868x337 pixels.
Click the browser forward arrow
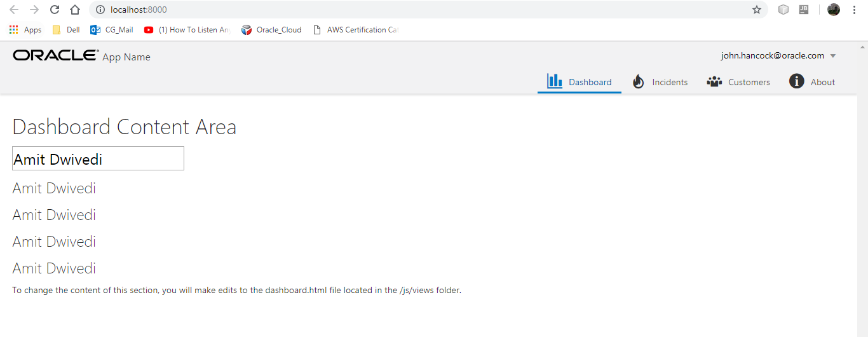[34, 10]
